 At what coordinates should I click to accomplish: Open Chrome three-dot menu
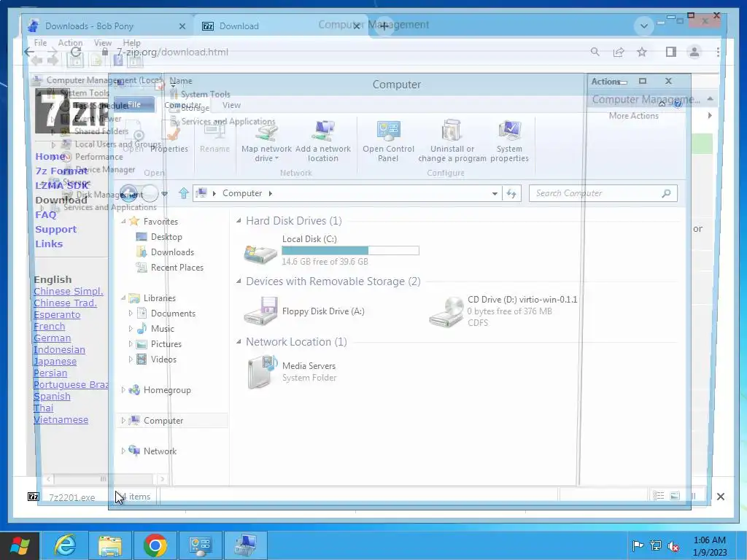(x=718, y=52)
